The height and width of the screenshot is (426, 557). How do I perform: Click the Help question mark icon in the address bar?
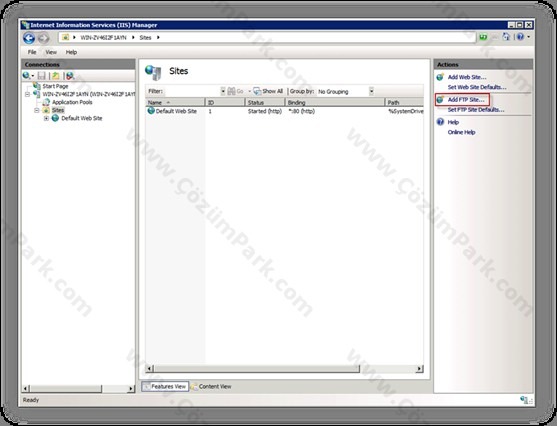click(520, 37)
